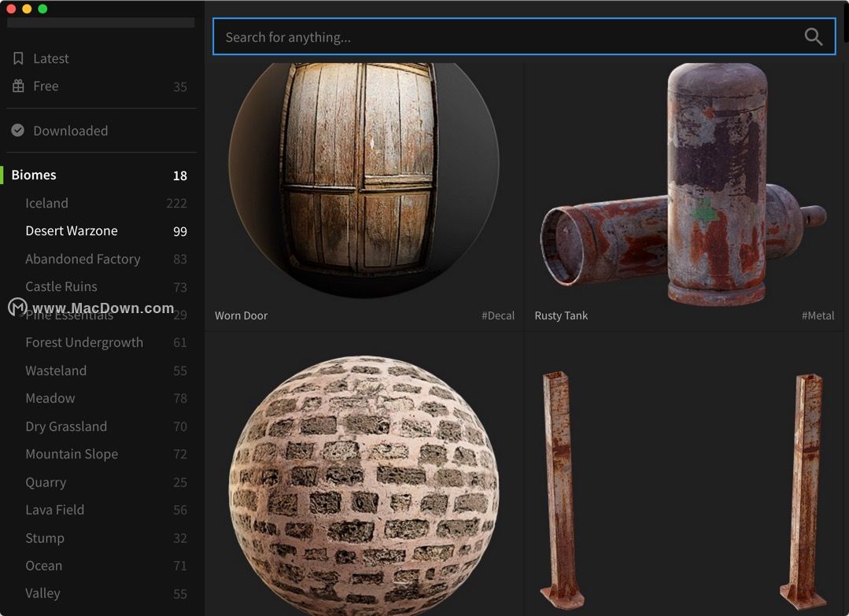Image resolution: width=849 pixels, height=616 pixels.
Task: Click the #Decal tag
Action: click(497, 315)
